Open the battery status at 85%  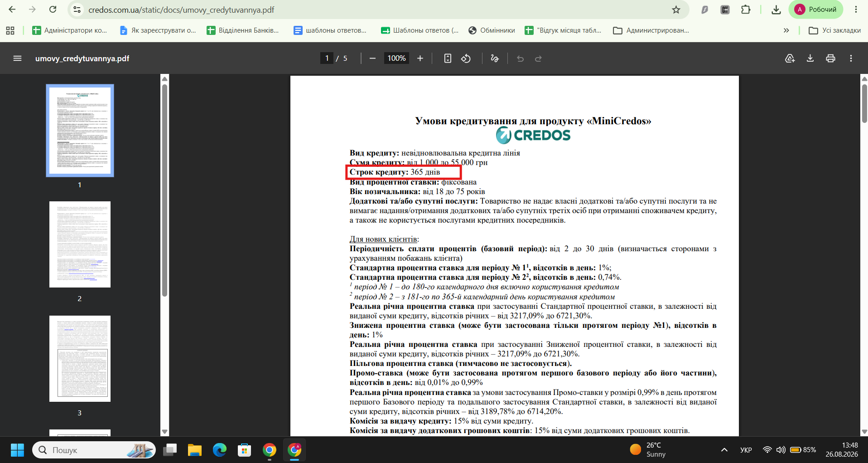tap(803, 450)
